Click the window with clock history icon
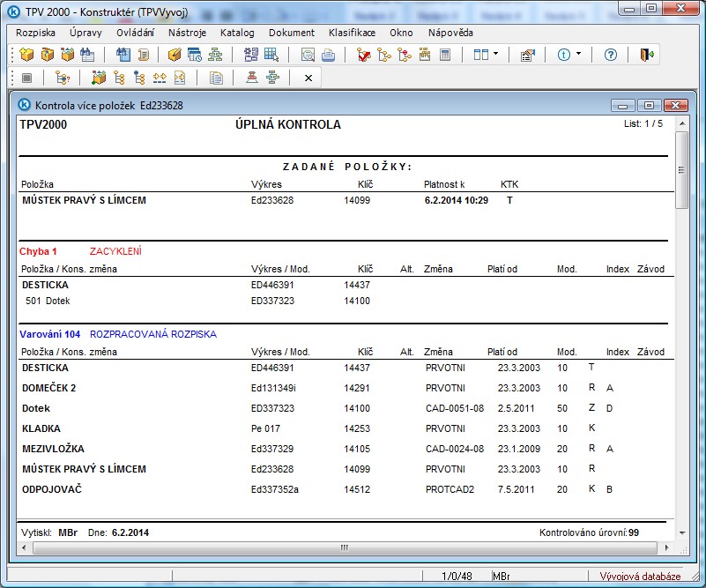This screenshot has height=588, width=706. coord(195,55)
